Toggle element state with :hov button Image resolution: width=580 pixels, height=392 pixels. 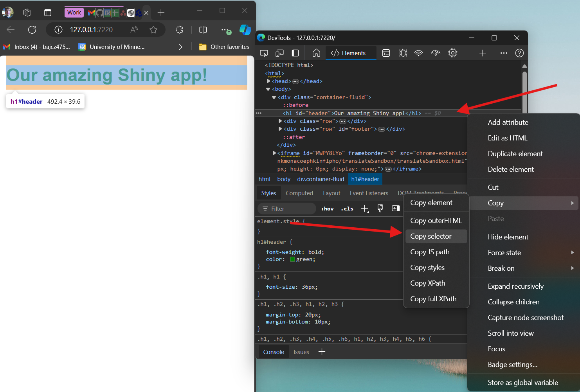point(327,209)
